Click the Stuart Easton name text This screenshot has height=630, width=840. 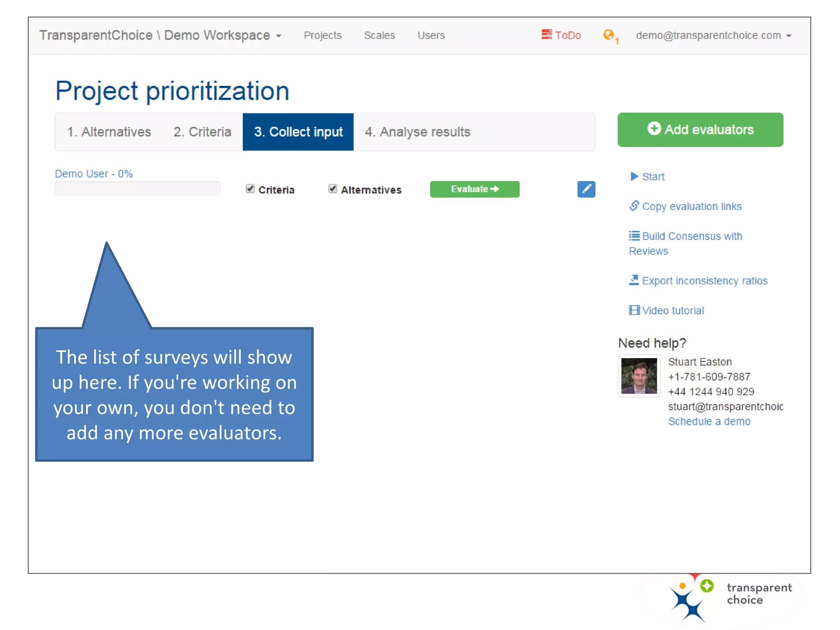point(700,362)
